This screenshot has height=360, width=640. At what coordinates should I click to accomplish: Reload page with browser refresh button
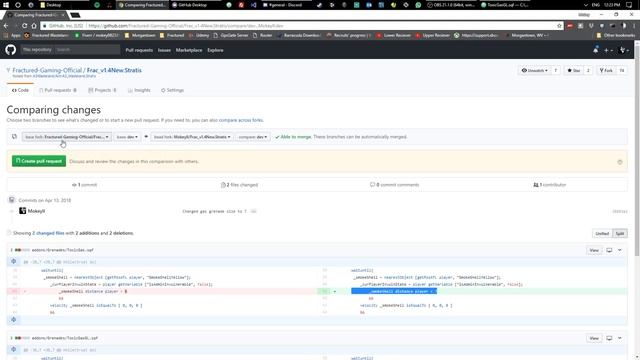pos(24,25)
